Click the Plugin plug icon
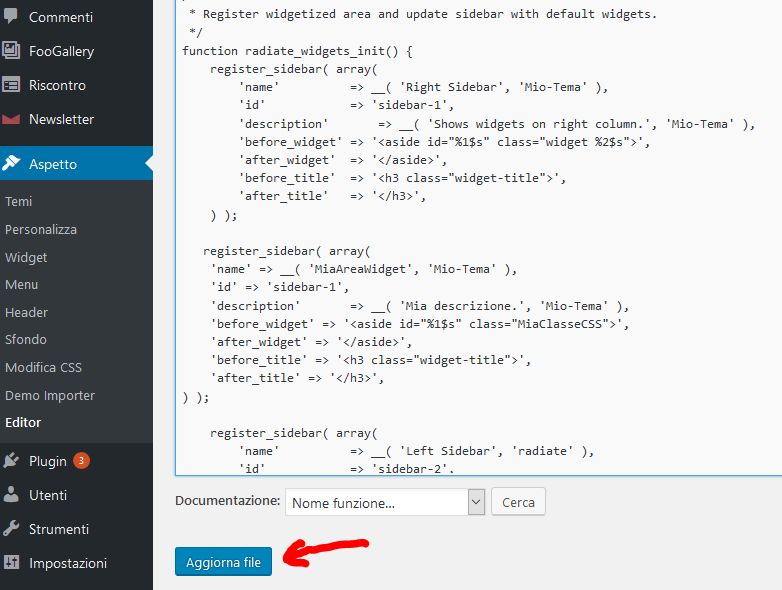This screenshot has height=590, width=782. [x=10, y=460]
